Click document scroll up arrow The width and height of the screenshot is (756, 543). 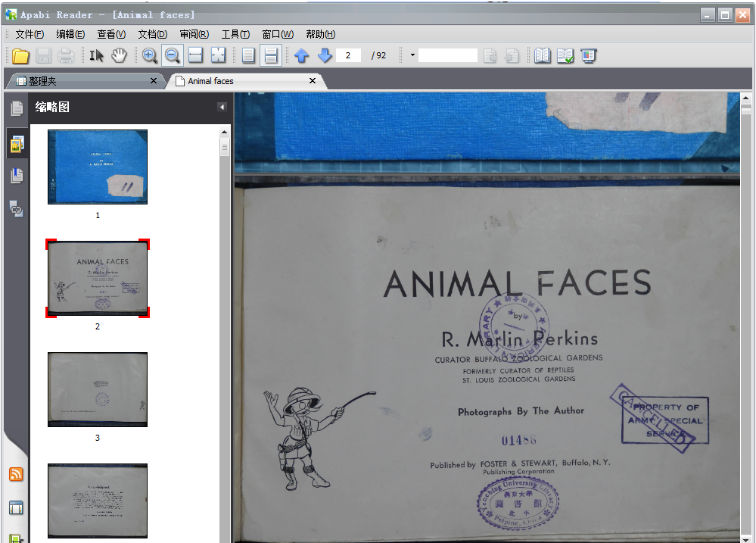tap(746, 98)
